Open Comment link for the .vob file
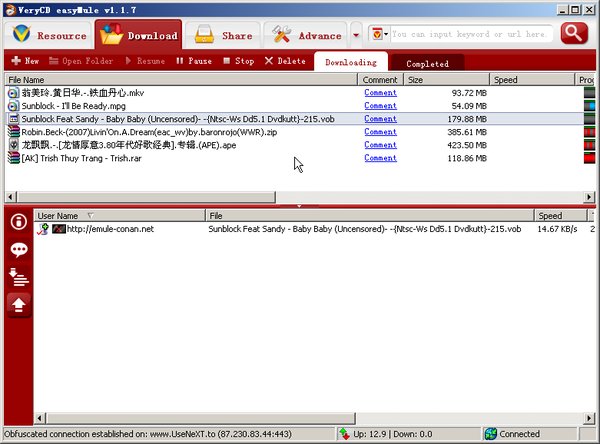The height and width of the screenshot is (444, 600). coord(380,119)
